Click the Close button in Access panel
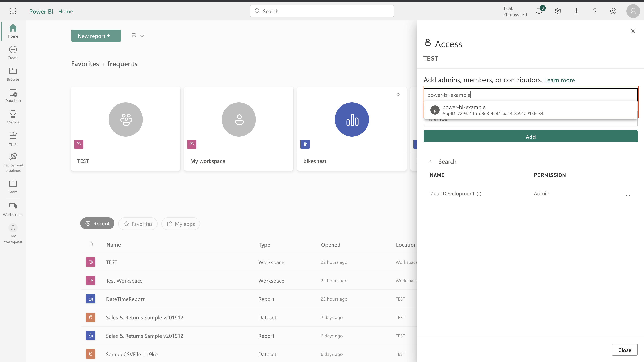This screenshot has height=362, width=644. tap(624, 350)
